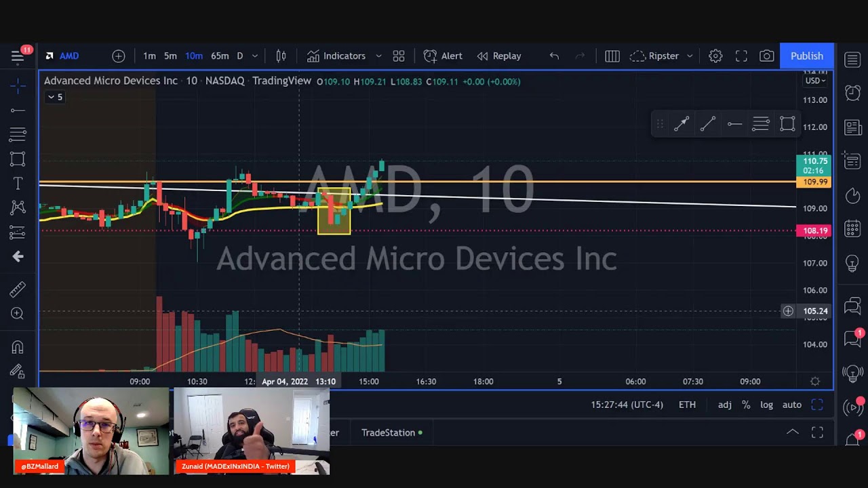Expand the timeframe interval dropdown
The image size is (868, 488).
(x=255, y=56)
